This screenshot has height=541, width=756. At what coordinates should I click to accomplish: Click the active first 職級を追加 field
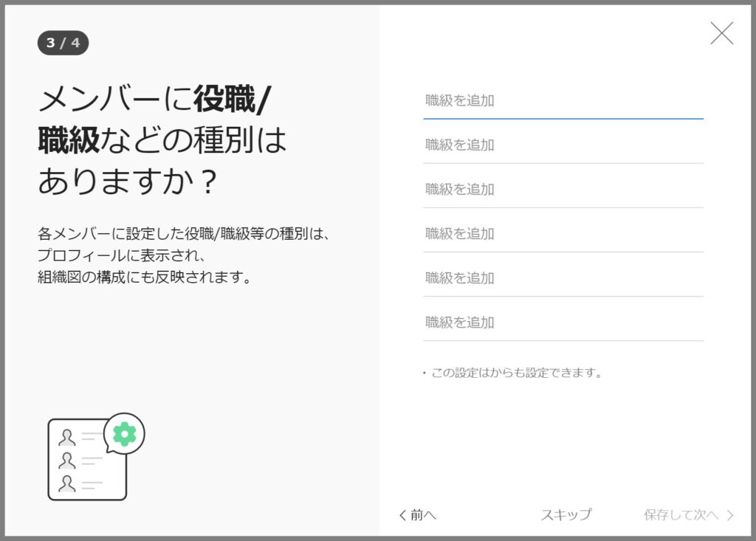point(563,101)
